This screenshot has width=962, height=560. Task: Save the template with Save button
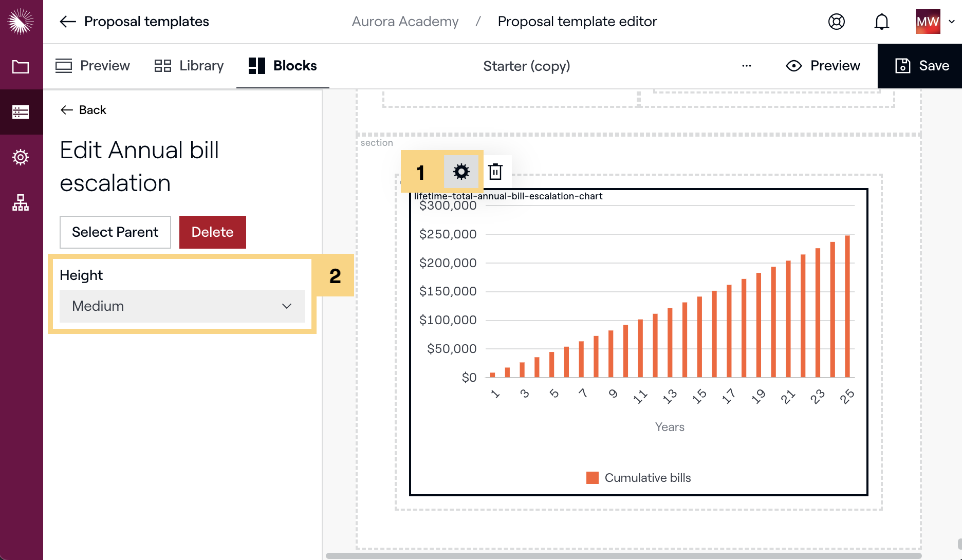(922, 66)
